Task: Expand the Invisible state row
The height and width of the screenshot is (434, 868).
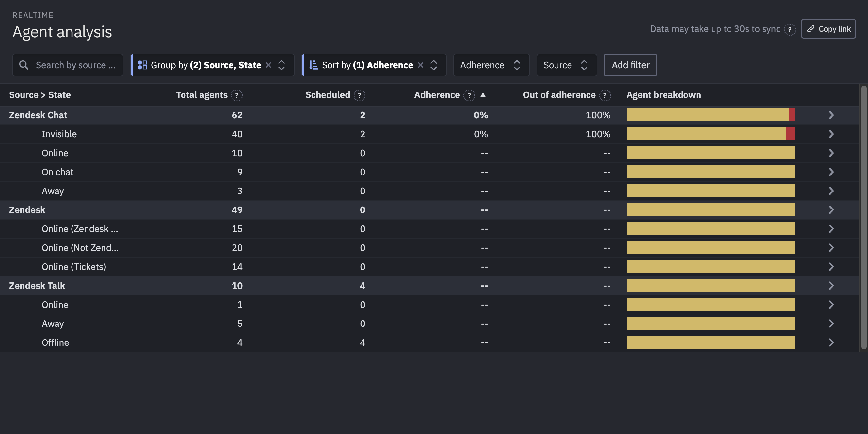Action: point(831,134)
